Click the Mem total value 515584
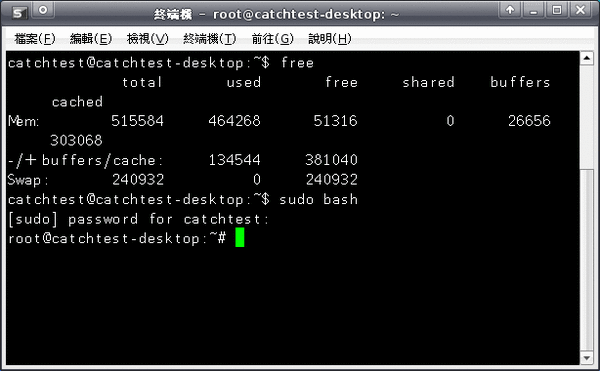This screenshot has height=371, width=600. [x=137, y=121]
